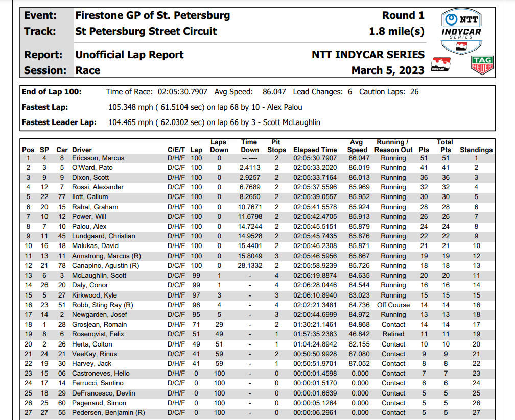Click the small IndyCar flag logo
Screen dimensions: 515x420
[x=441, y=64]
